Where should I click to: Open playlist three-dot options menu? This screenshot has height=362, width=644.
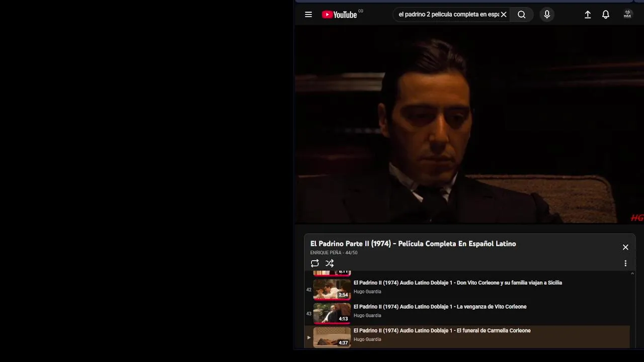pos(625,263)
